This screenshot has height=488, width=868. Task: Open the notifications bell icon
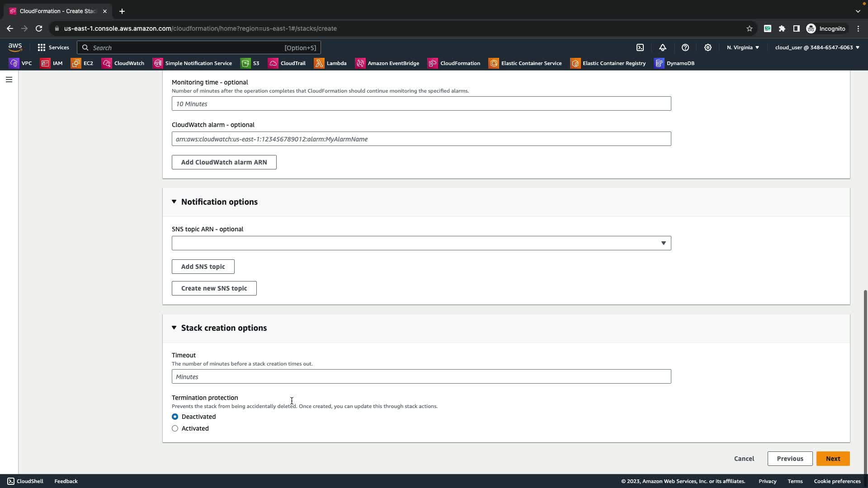click(x=663, y=47)
